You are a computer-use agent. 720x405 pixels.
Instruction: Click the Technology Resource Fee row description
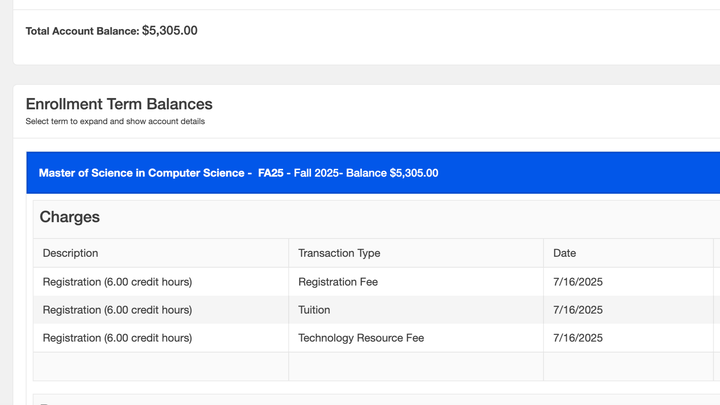pos(117,338)
